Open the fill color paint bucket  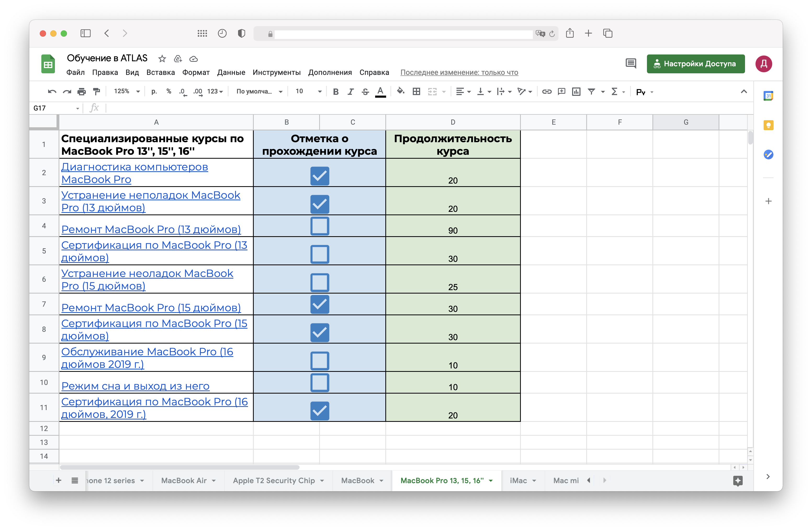[x=401, y=92]
